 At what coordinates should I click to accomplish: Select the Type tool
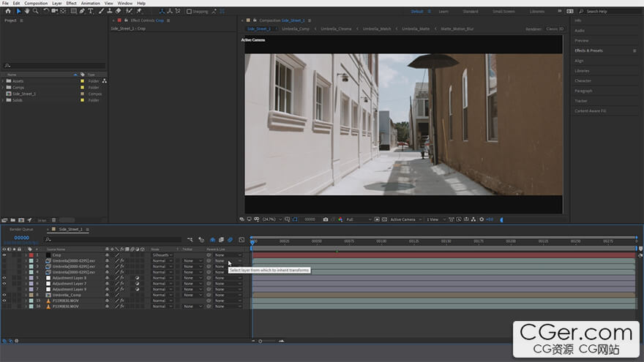[90, 11]
